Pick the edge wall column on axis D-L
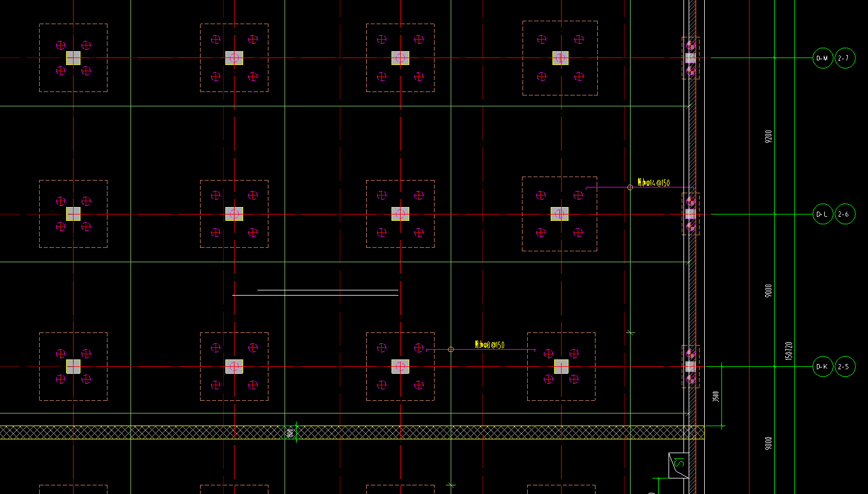Image resolution: width=868 pixels, height=494 pixels. pyautogui.click(x=690, y=214)
